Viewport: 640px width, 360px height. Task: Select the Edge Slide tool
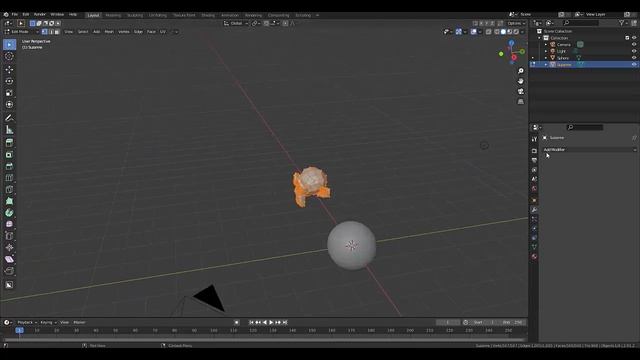pyautogui.click(x=9, y=236)
